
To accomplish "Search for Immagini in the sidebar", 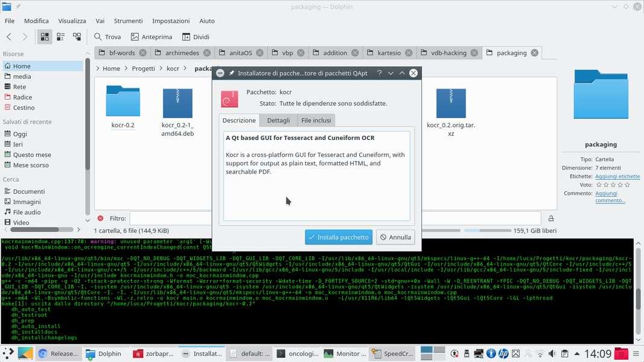I will click(43, 202).
